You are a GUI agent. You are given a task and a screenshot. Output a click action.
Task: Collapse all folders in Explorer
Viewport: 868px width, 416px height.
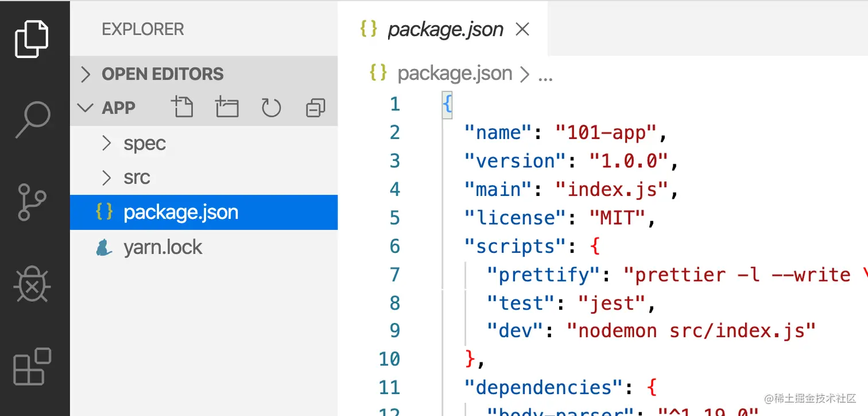tap(315, 107)
